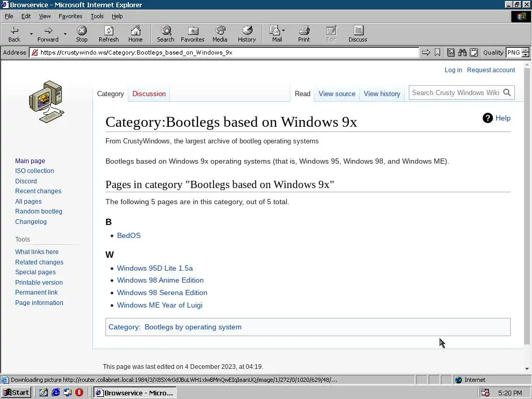The height and width of the screenshot is (399, 532).
Task: Go back with the Back arrow button
Action: click(x=14, y=34)
